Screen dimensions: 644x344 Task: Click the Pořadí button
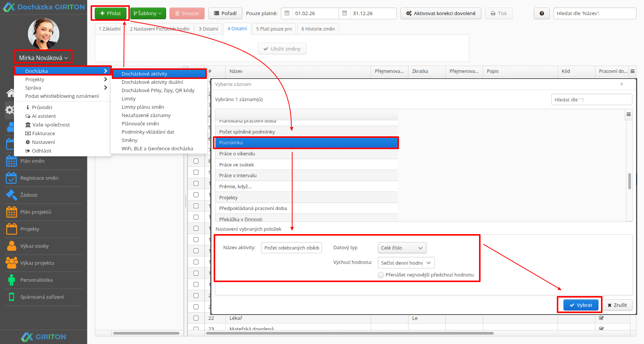click(x=225, y=13)
